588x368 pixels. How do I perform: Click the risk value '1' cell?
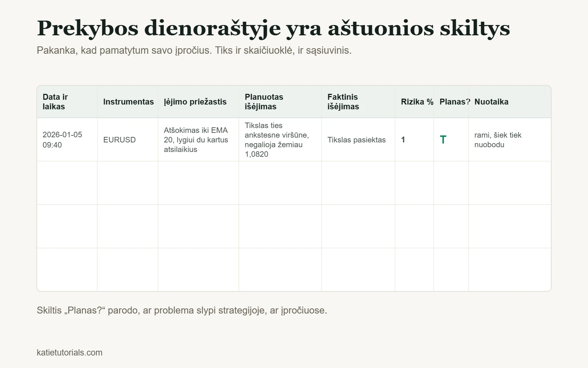(x=415, y=140)
